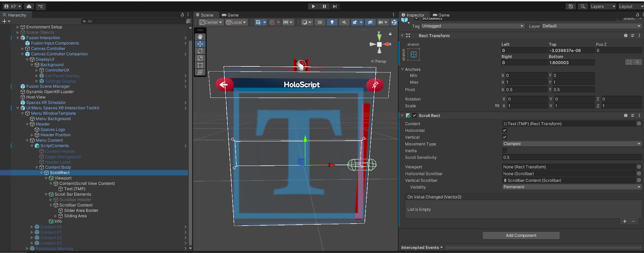The width and height of the screenshot is (644, 253).
Task: Select the Hand view tool
Action: coord(200,37)
